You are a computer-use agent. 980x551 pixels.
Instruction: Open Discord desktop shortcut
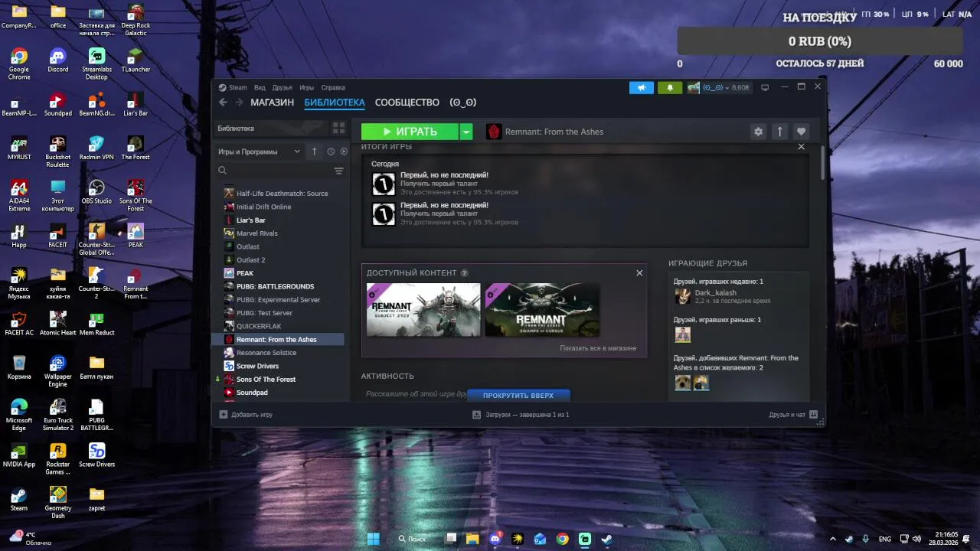(x=57, y=60)
